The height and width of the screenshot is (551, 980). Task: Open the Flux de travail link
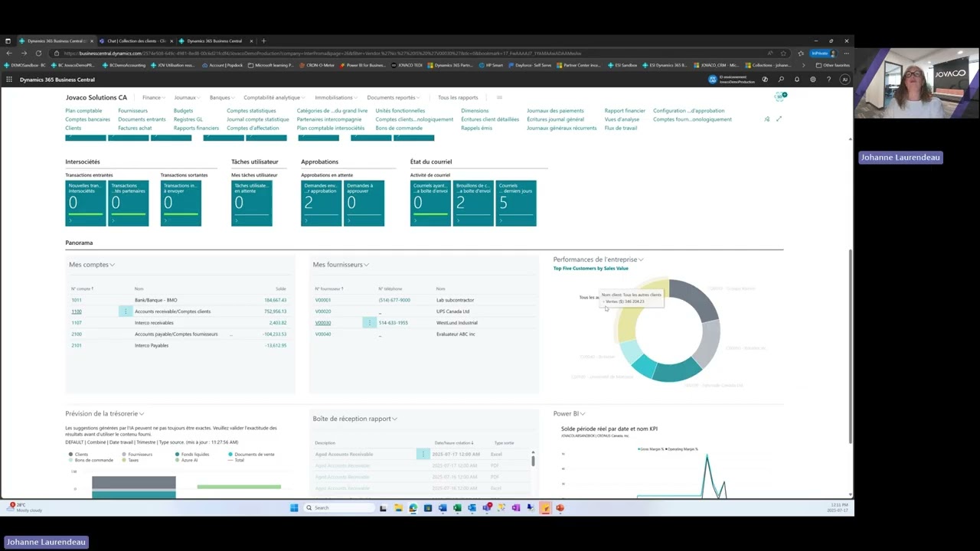[621, 128]
